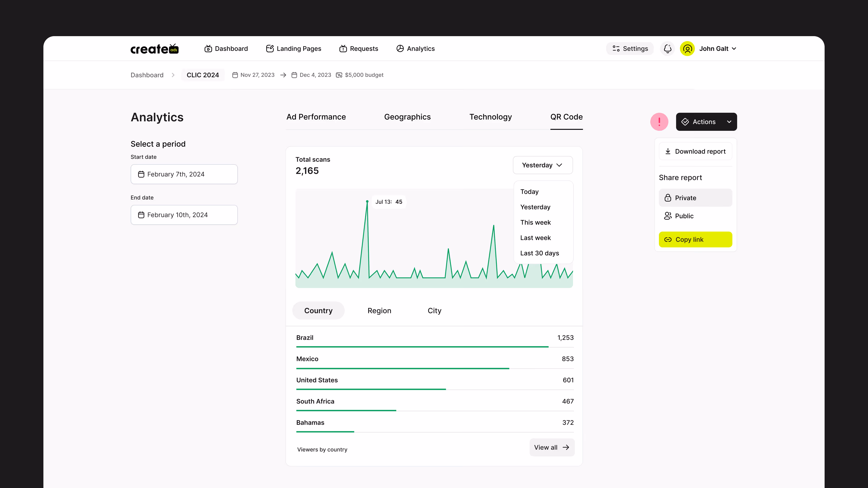The width and height of the screenshot is (868, 488).
Task: Click the notification bell icon
Action: coord(668,49)
